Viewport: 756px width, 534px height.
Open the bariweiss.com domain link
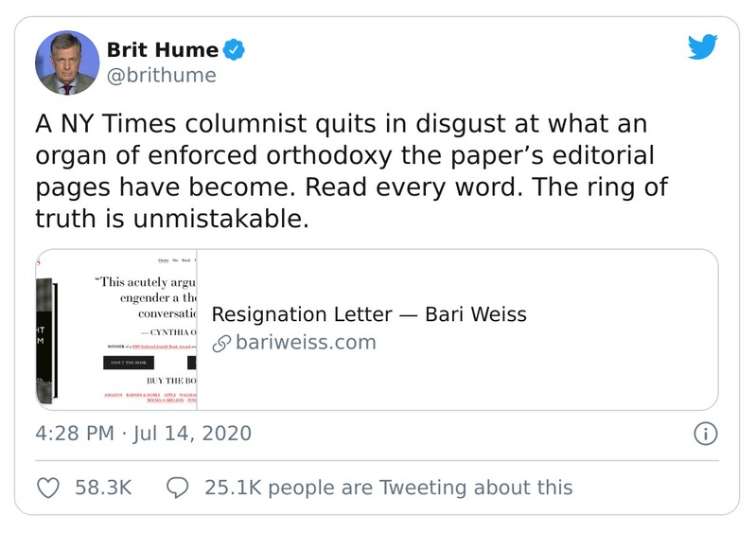tap(306, 343)
